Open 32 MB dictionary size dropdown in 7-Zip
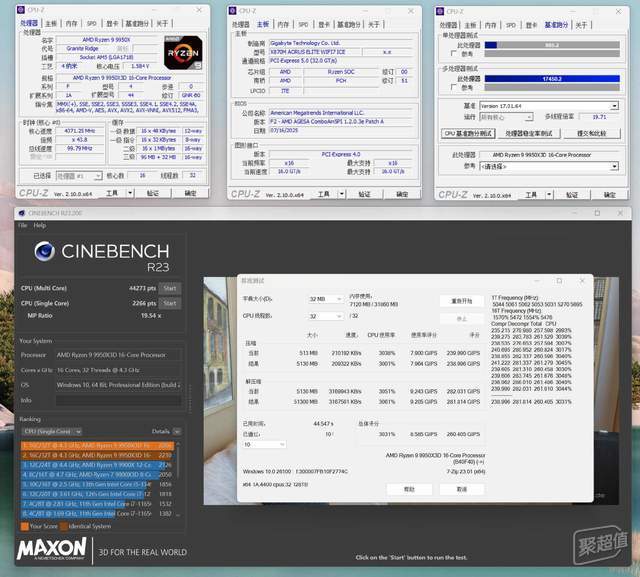The height and width of the screenshot is (577, 640). point(325,299)
